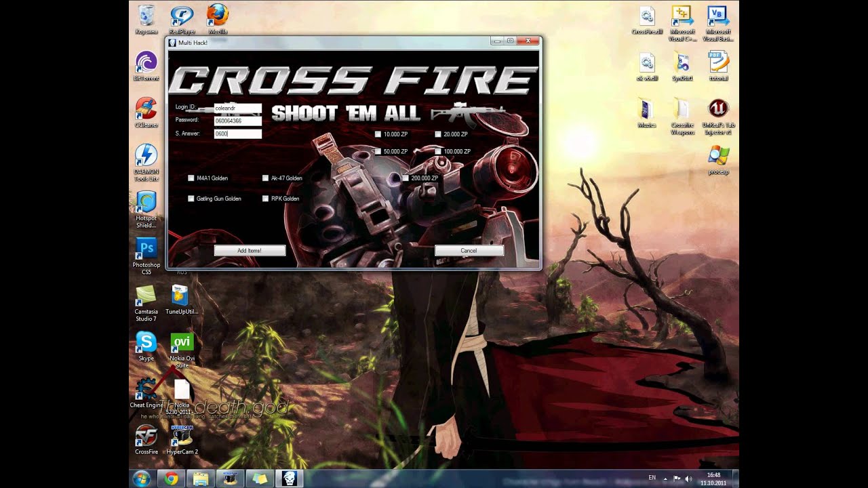This screenshot has height=488, width=868.
Task: Open Windows Explorer from the taskbar
Action: [x=201, y=479]
